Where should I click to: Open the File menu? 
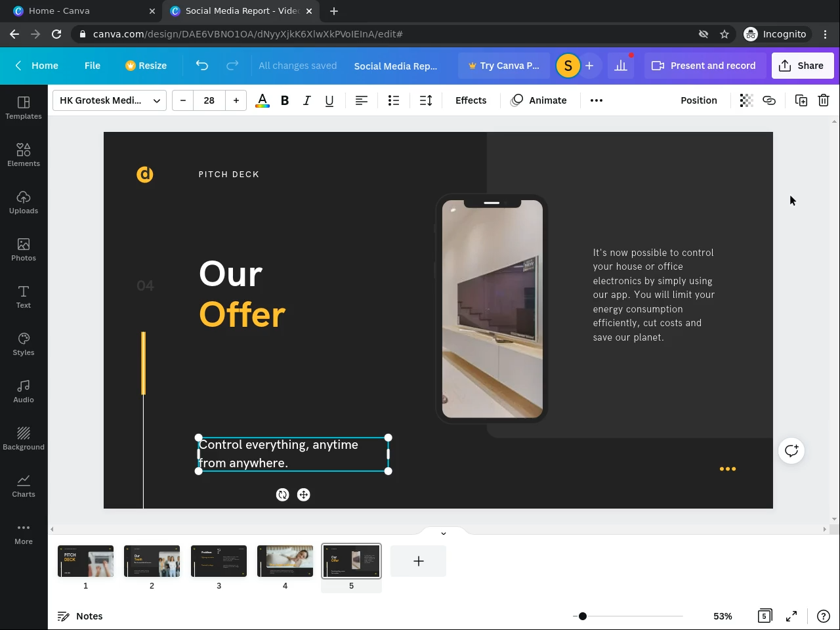click(93, 66)
